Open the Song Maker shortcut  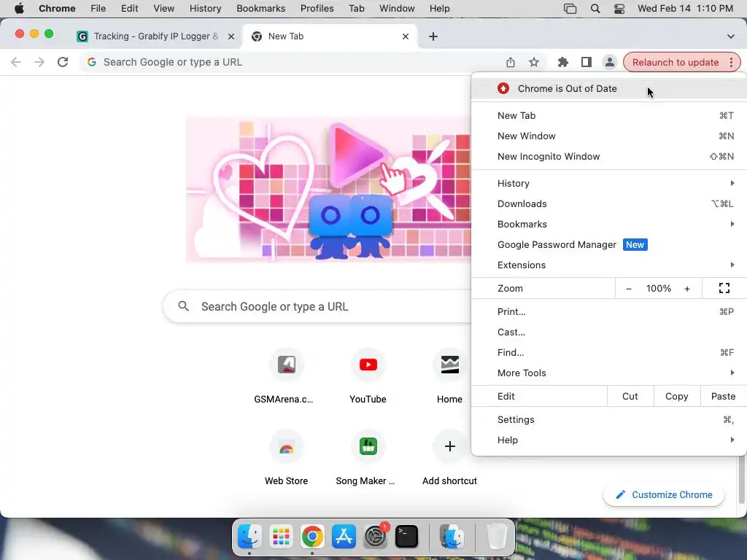pos(368,447)
